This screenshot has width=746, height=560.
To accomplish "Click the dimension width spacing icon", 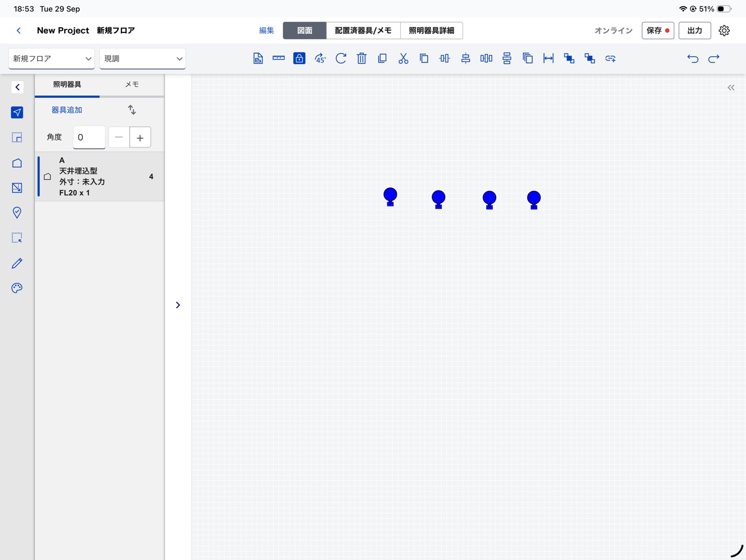I will click(548, 58).
